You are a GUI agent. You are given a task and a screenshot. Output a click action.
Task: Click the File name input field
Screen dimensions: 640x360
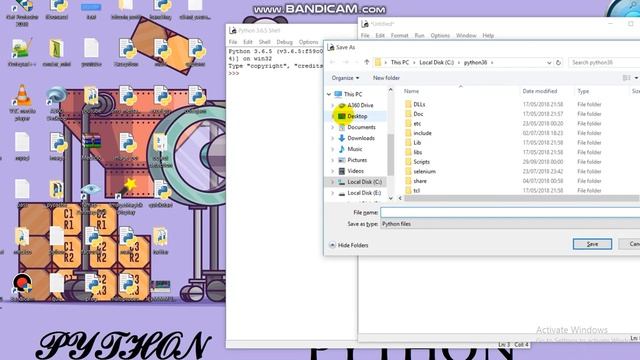pos(510,212)
